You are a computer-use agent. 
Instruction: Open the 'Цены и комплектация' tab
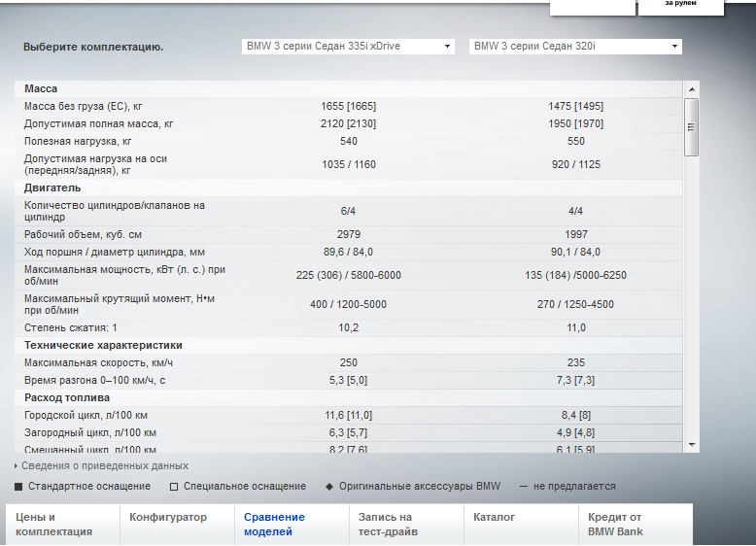pos(63,525)
